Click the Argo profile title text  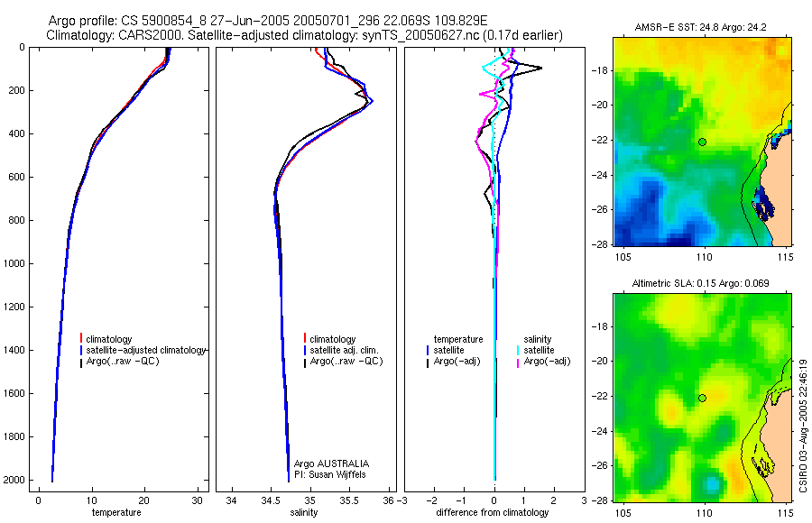(x=268, y=21)
